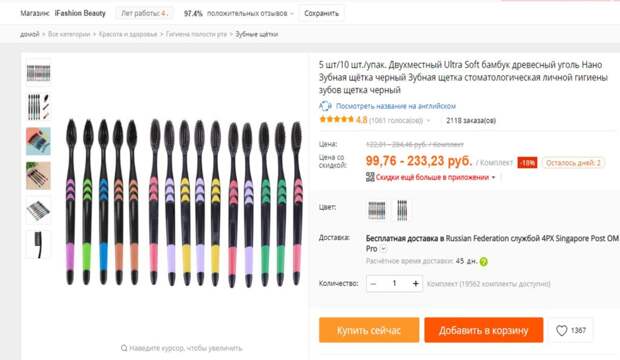Screen dimensions: 620x360
Task: Select the single black toothbrush thumbnail
Action: click(x=38, y=244)
